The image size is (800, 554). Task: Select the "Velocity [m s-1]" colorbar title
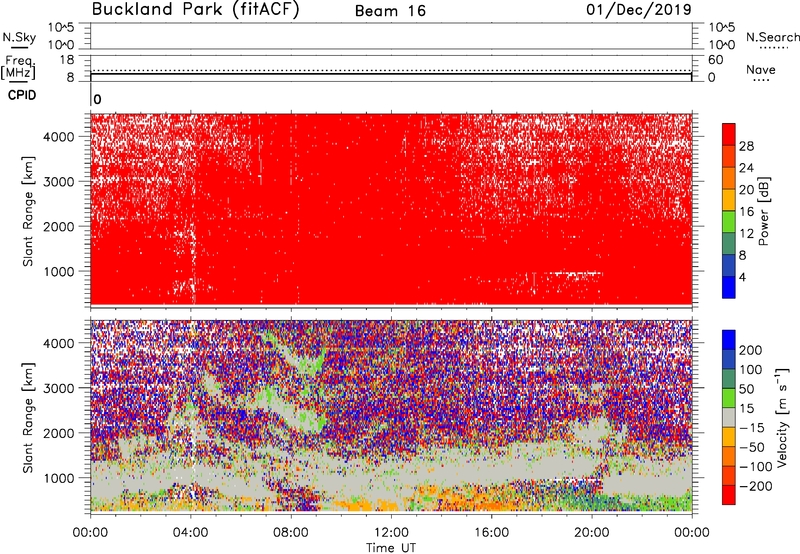782,417
